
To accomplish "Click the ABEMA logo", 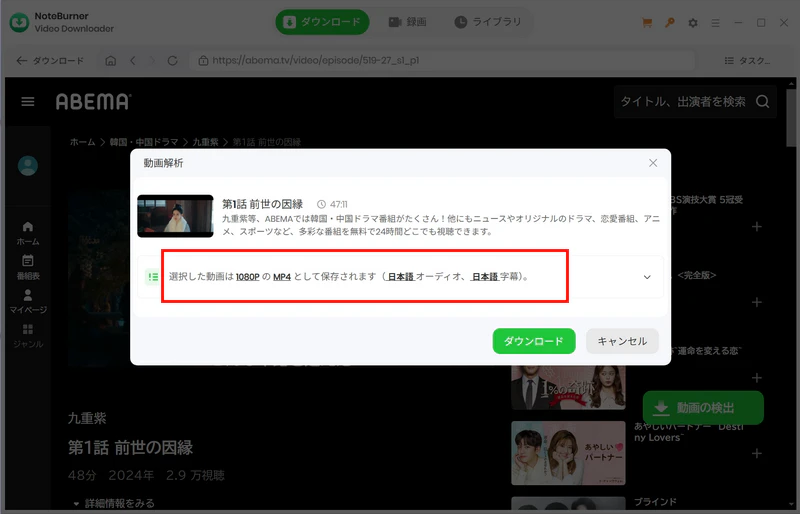I will pos(93,102).
